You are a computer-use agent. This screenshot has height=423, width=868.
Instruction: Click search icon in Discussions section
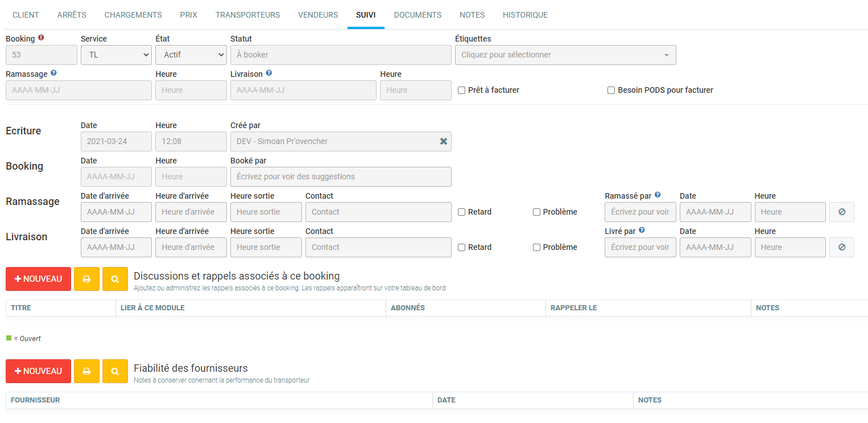click(x=115, y=279)
